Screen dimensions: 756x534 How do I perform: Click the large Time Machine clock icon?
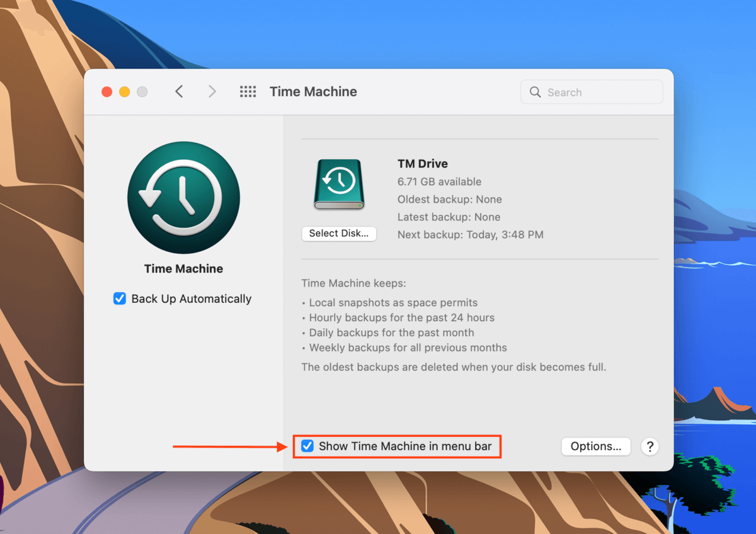(183, 198)
